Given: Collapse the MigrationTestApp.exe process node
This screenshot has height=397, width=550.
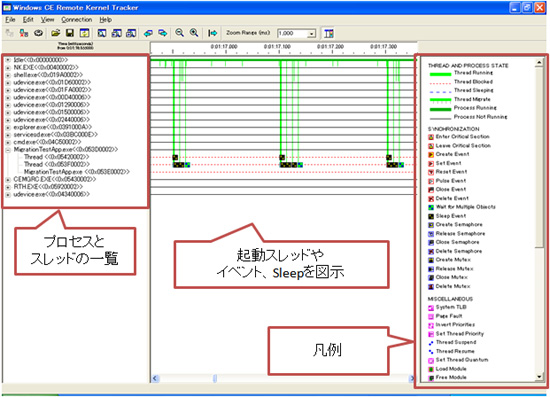Looking at the screenshot, I should [x=8, y=150].
